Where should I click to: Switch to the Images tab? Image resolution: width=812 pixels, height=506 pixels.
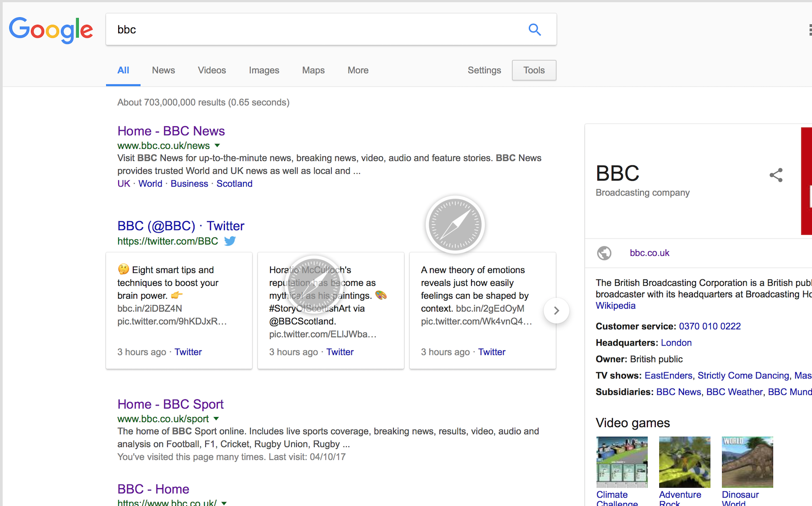[x=264, y=70]
